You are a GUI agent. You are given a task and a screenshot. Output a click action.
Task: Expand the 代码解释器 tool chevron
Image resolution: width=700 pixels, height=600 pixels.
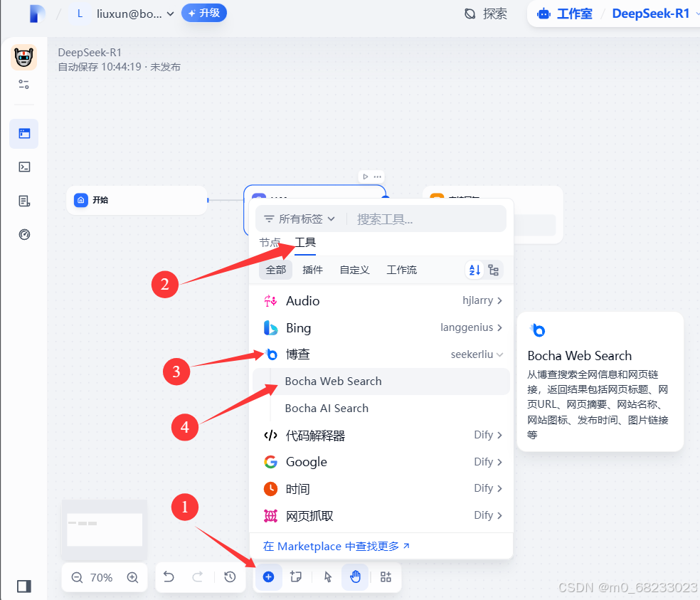[x=499, y=435]
